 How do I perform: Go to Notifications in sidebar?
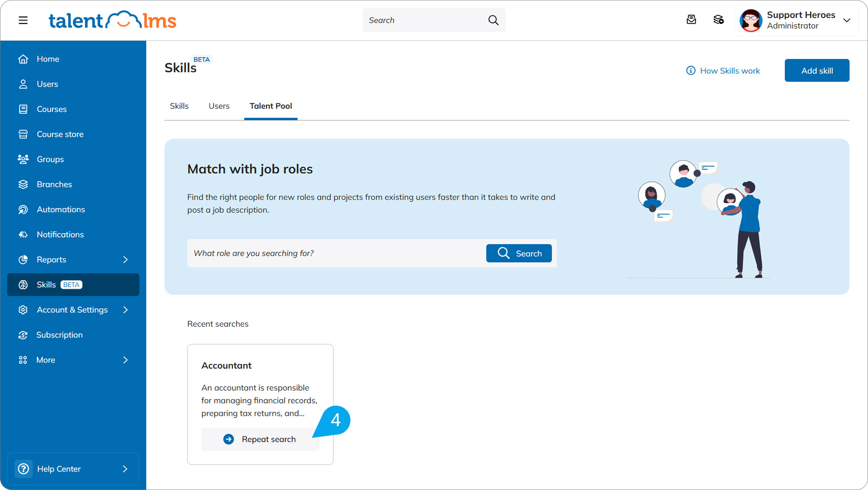[x=60, y=234]
